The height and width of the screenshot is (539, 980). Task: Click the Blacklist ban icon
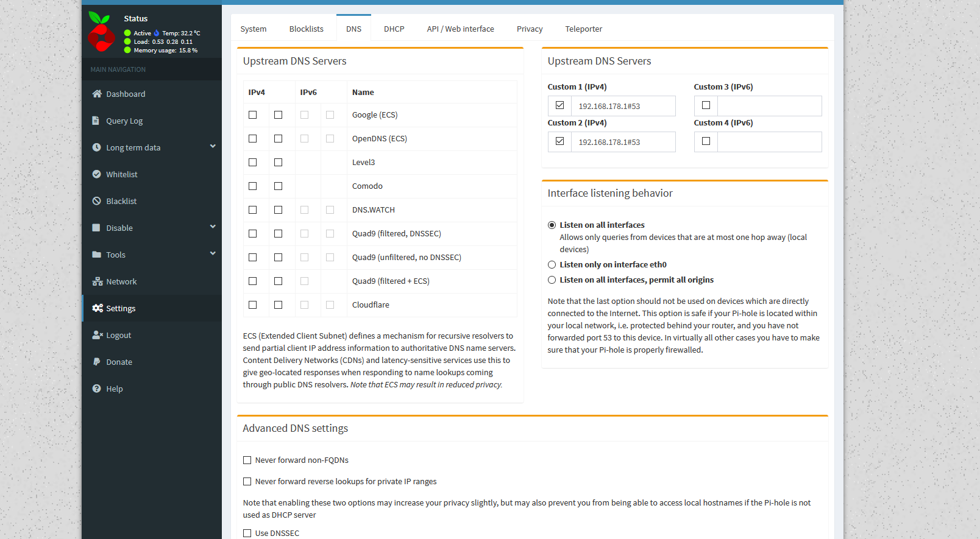pyautogui.click(x=96, y=201)
